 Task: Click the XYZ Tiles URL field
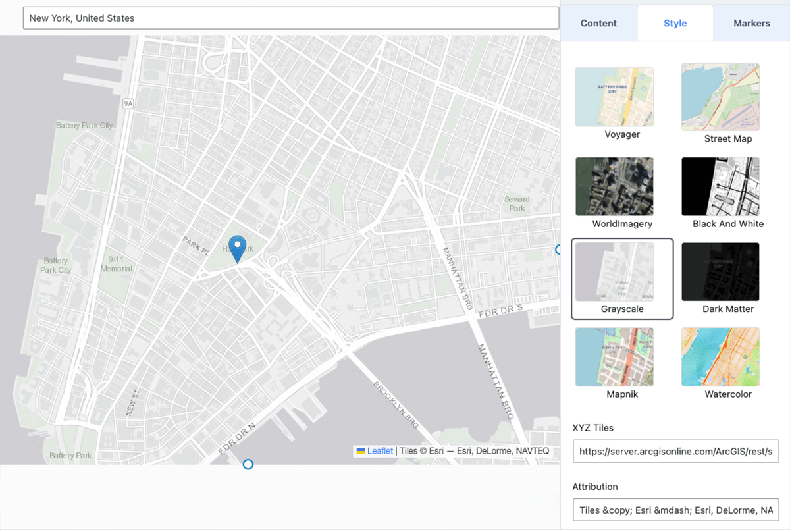pyautogui.click(x=675, y=452)
